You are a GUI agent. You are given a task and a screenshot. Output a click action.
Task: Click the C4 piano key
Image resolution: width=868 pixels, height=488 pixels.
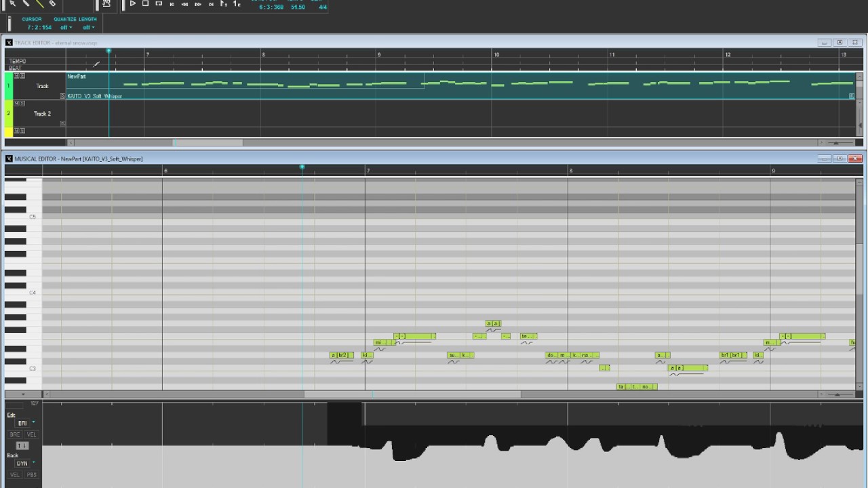point(24,293)
